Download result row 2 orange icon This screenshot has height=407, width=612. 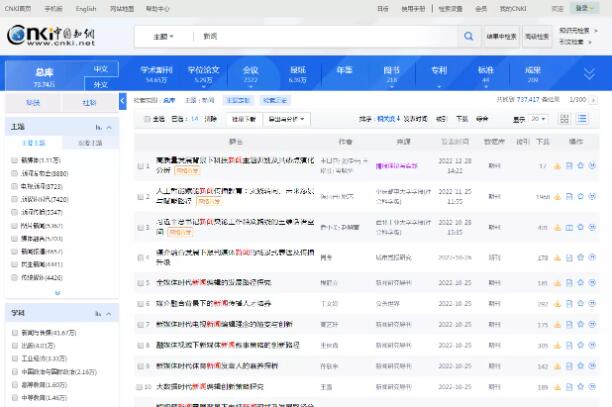557,197
